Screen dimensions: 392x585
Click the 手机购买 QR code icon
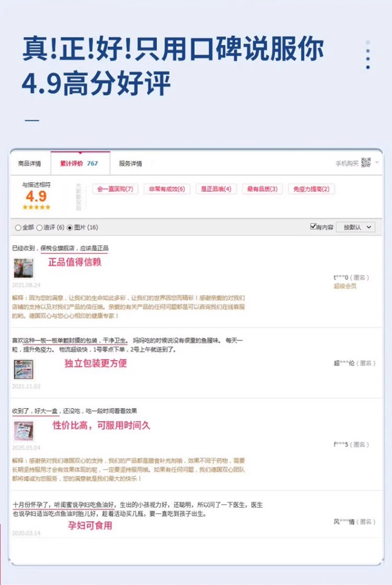pyautogui.click(x=366, y=163)
